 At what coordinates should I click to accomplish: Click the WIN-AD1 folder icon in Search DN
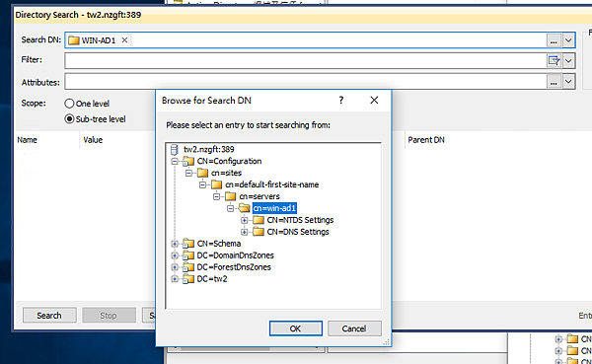click(74, 40)
